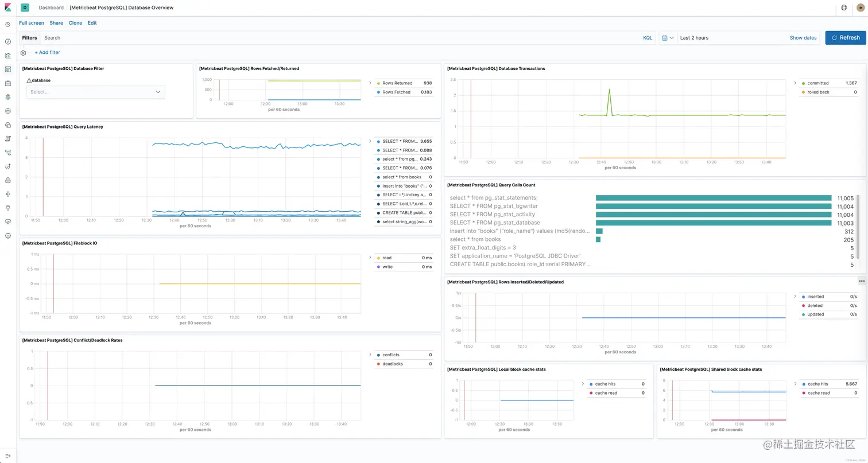Open Canvas from the side navigation
Screen dimensions: 868x463
coord(8,83)
